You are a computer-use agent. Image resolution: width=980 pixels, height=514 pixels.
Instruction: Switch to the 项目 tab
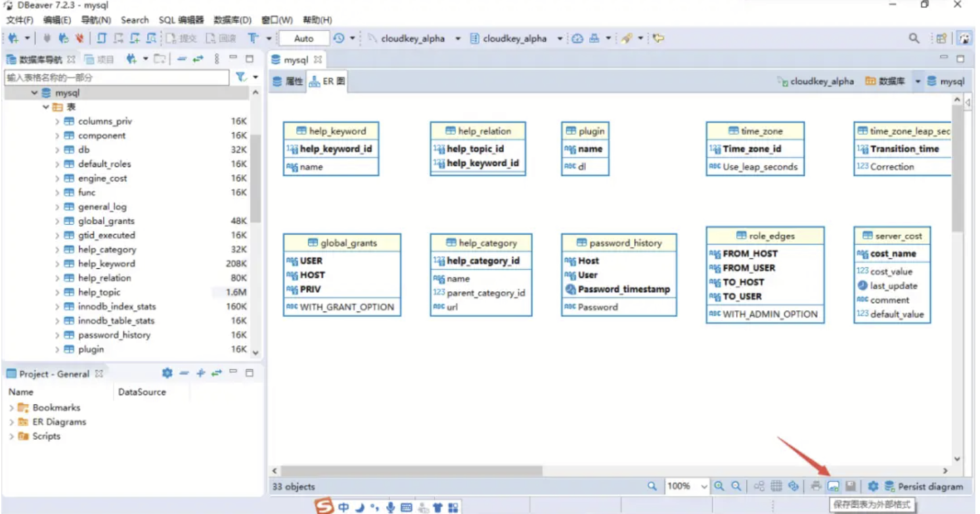tap(99, 59)
